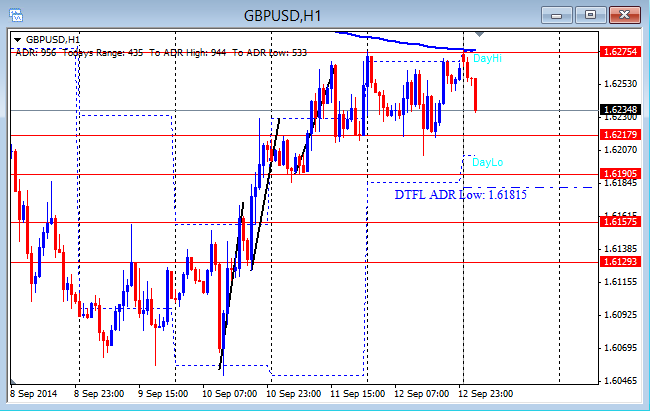Click the 1.60925 price scale value
650x411 pixels.
[621, 315]
